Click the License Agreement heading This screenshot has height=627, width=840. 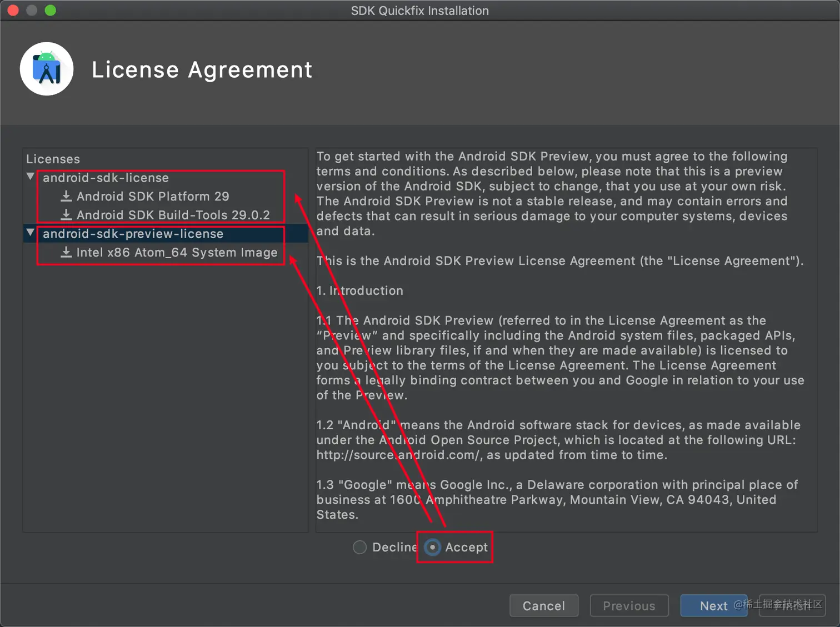(x=202, y=69)
